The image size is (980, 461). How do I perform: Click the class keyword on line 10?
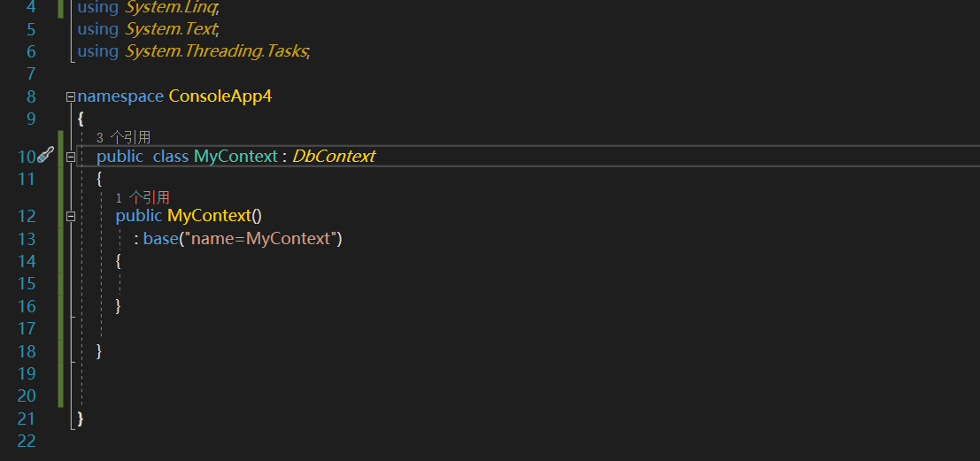point(171,156)
